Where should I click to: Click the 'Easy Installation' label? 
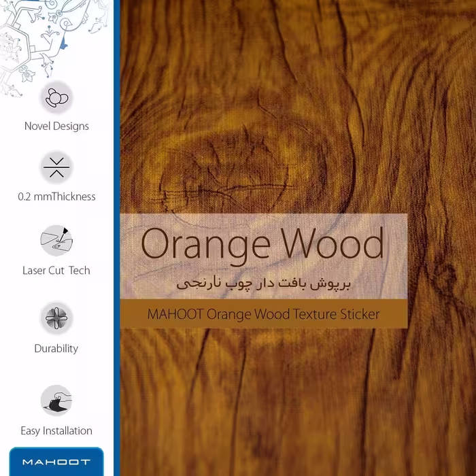click(56, 430)
